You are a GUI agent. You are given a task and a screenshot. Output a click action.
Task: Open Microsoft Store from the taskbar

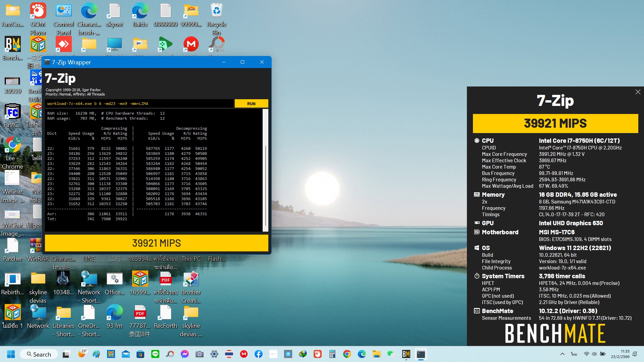tap(140, 354)
